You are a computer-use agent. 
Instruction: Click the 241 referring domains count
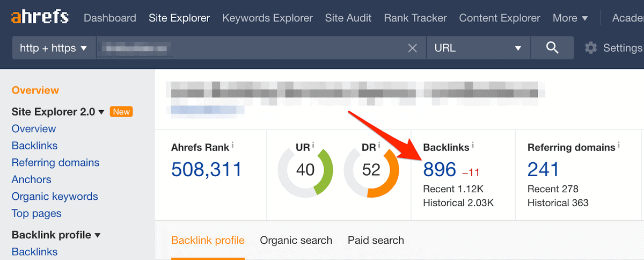point(543,169)
